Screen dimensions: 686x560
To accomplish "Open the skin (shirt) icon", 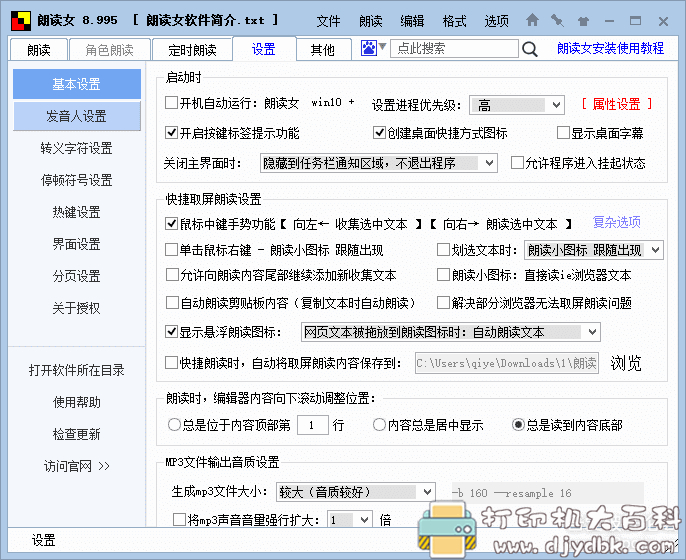I will (583, 21).
